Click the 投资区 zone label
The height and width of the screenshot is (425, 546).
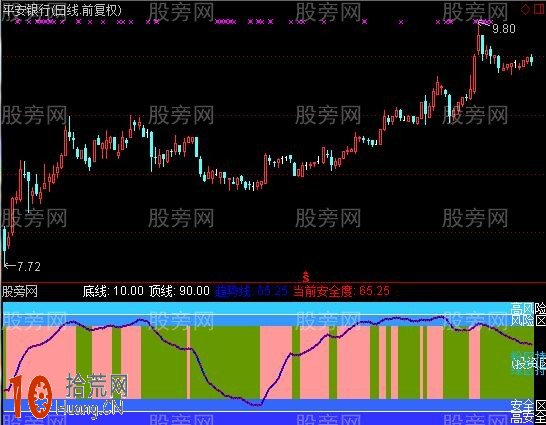click(528, 363)
